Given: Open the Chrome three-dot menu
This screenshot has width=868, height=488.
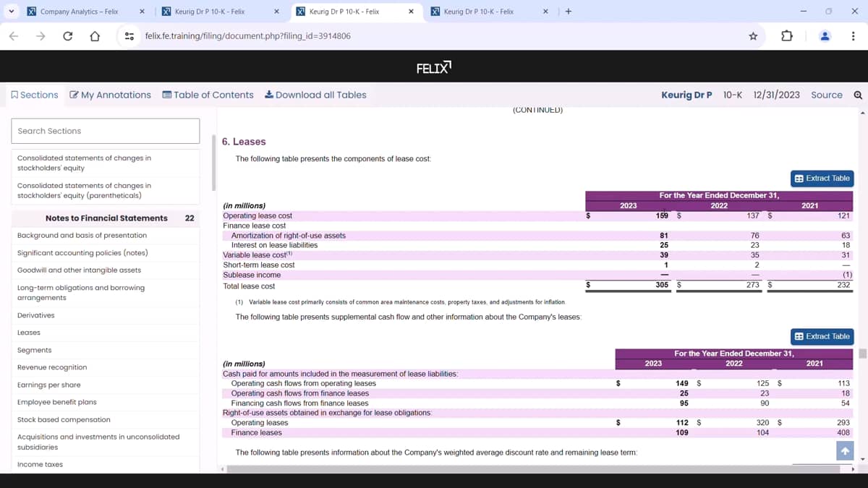Looking at the screenshot, I should point(854,36).
